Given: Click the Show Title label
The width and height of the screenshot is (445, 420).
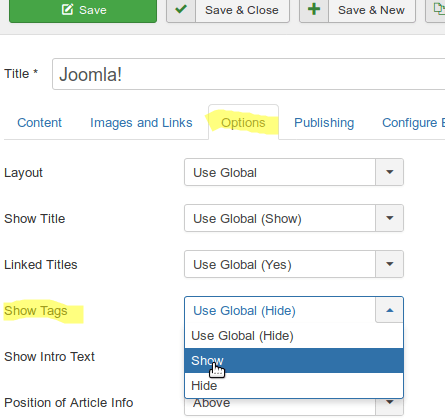Looking at the screenshot, I should (35, 219).
